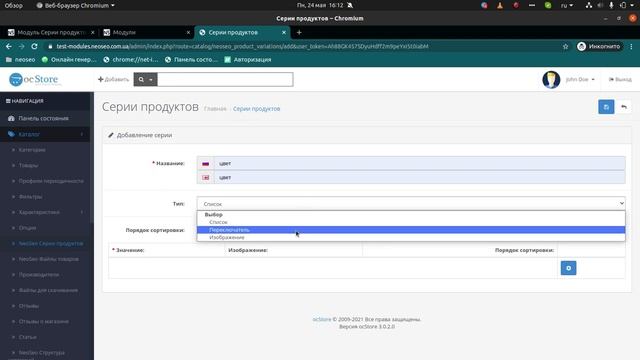This screenshot has height=360, width=640.
Task: Edit the second Название language field
Action: click(420, 177)
